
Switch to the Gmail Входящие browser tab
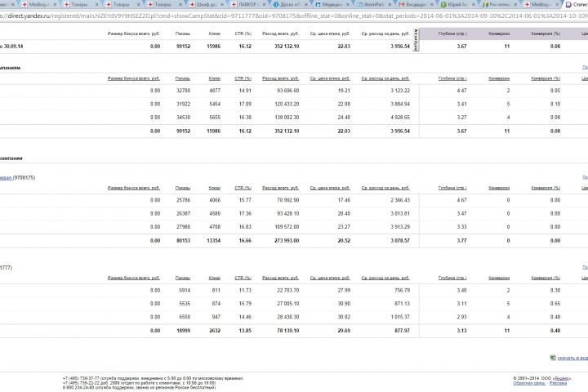pos(416,5)
